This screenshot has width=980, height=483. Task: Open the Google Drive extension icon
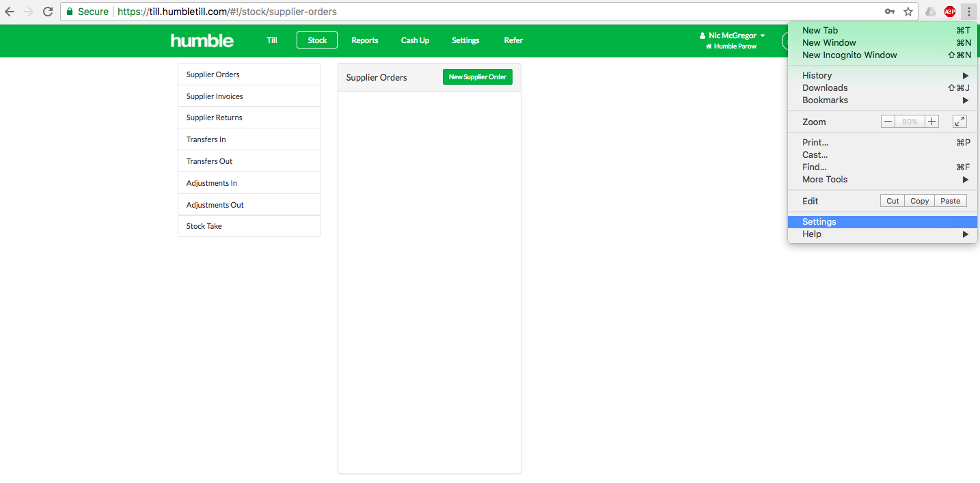(931, 12)
